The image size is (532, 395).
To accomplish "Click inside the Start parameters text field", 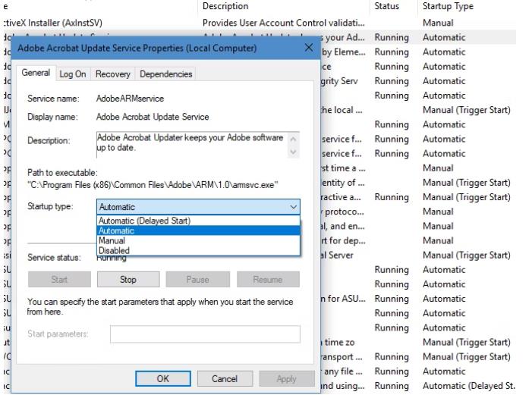I will pos(205,334).
